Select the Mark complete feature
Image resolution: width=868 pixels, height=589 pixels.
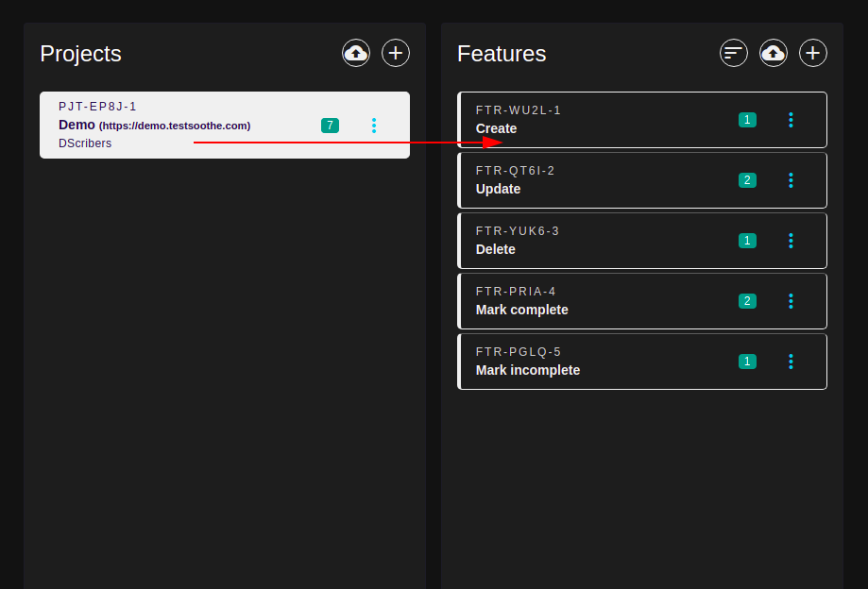pyautogui.click(x=642, y=301)
